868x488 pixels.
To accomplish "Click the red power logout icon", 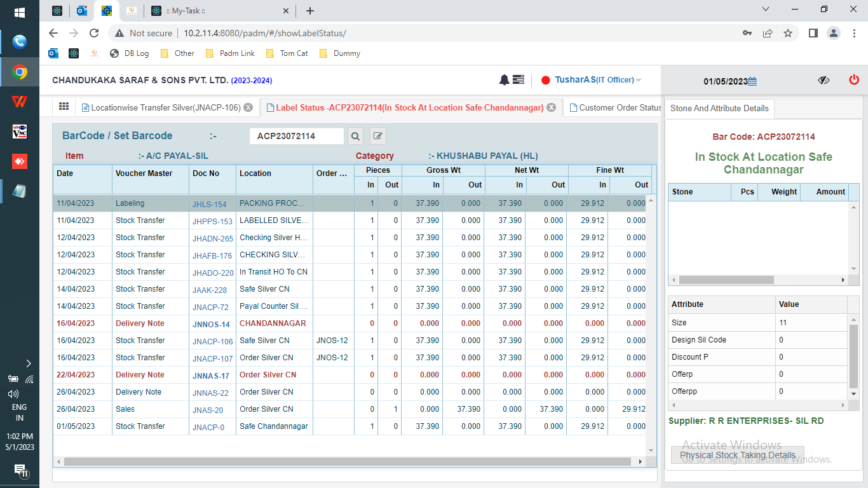I will [x=854, y=80].
